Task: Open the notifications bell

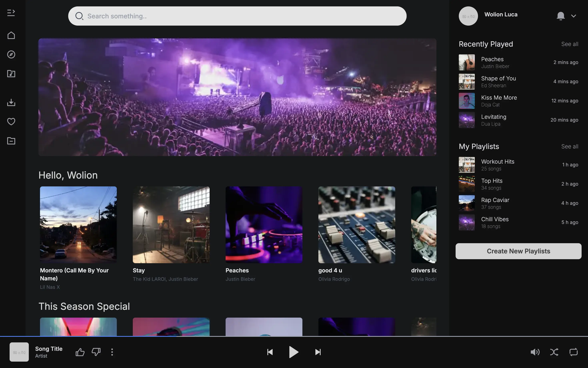Action: click(560, 16)
